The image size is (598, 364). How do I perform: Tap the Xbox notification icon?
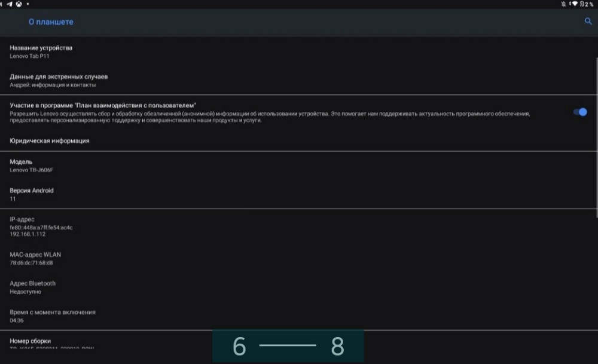coord(19,4)
